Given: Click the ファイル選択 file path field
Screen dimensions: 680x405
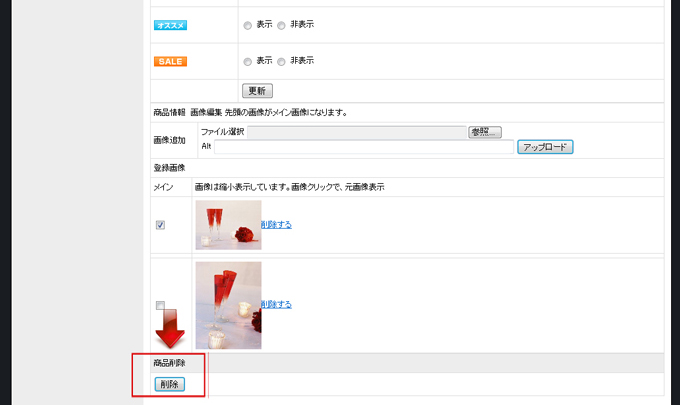Looking at the screenshot, I should pyautogui.click(x=357, y=132).
